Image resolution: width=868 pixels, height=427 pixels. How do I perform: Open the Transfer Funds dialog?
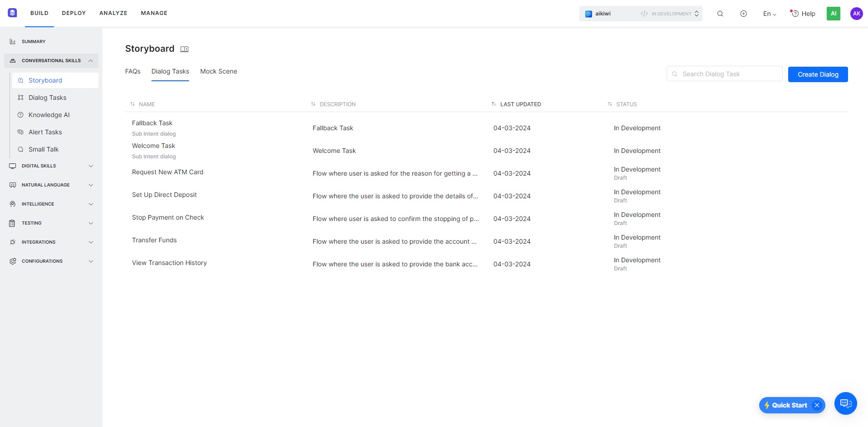[154, 240]
